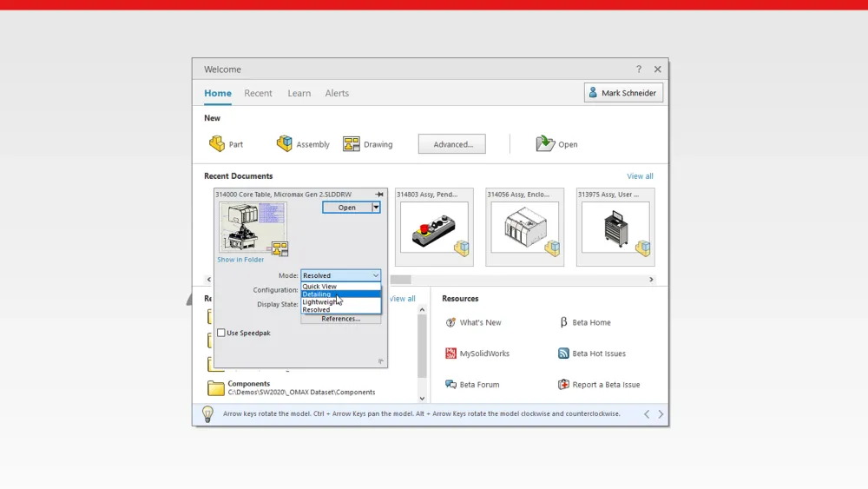The width and height of the screenshot is (868, 489).
Task: Click the user profile icon
Action: [x=593, y=92]
